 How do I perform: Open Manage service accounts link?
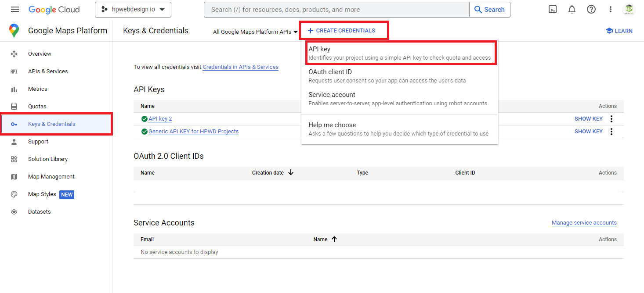[x=584, y=223]
